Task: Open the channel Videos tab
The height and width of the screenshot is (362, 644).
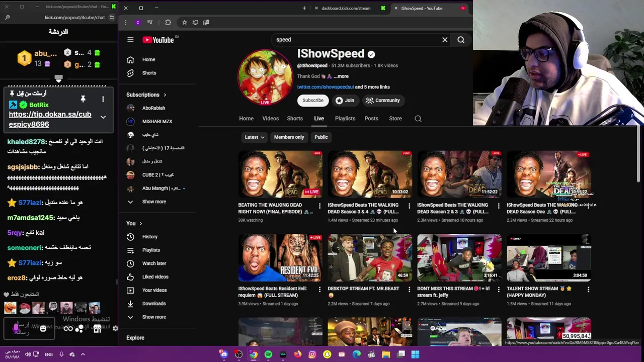Action: pos(270,119)
